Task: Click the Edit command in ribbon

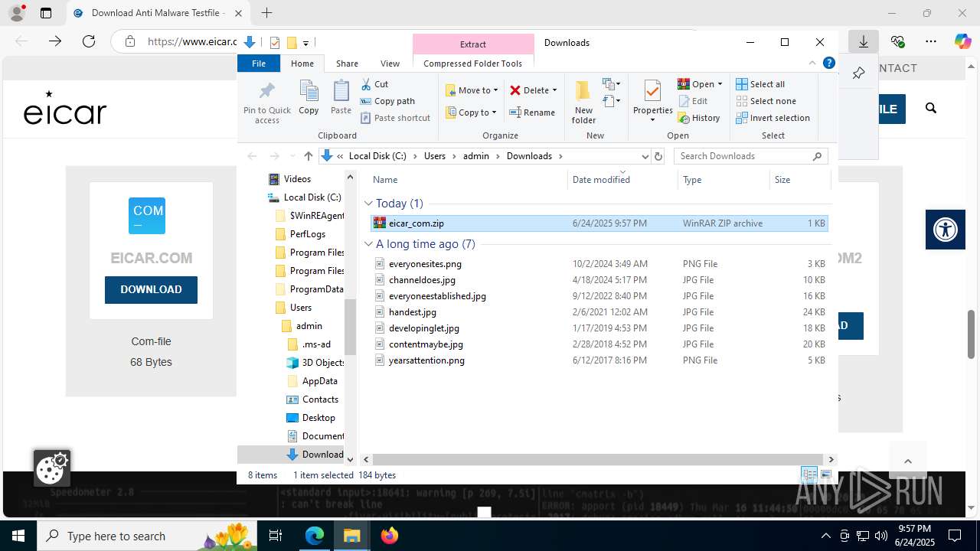Action: click(693, 101)
